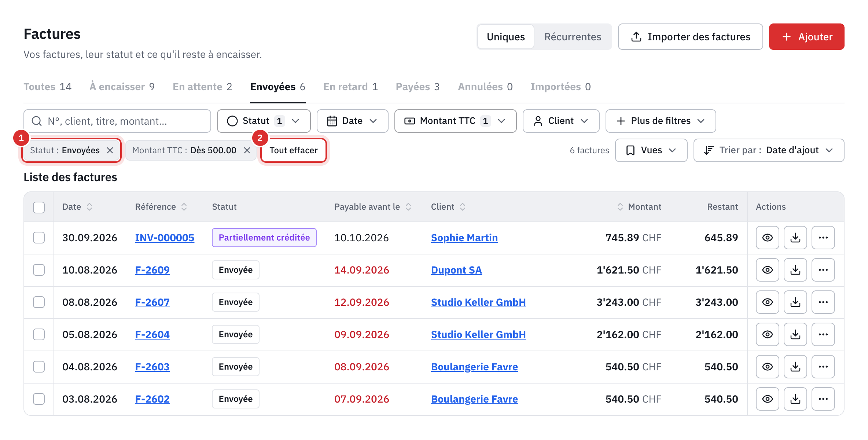Open more actions for invoice F-2607
The height and width of the screenshot is (440, 868).
[x=823, y=302]
